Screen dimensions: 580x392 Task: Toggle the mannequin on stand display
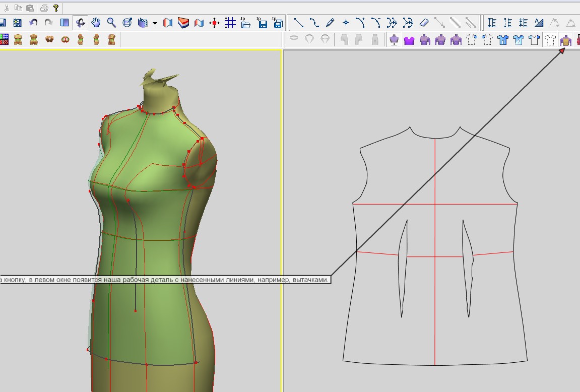click(394, 39)
